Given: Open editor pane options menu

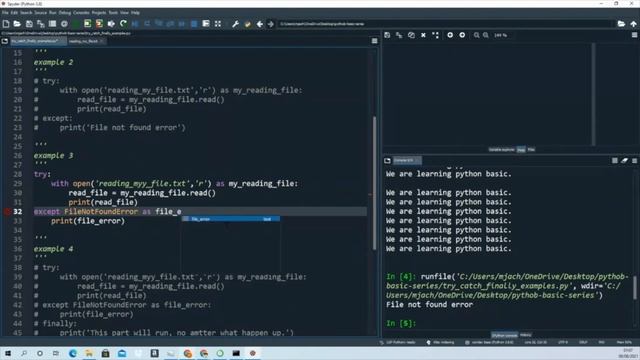Looking at the screenshot, I should pos(374,41).
